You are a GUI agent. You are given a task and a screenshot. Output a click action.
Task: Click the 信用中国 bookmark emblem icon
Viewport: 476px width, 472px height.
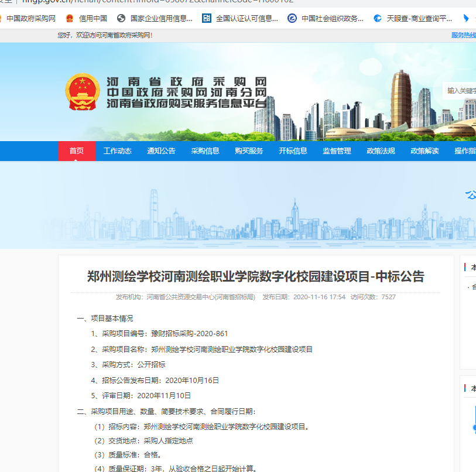pyautogui.click(x=70, y=19)
